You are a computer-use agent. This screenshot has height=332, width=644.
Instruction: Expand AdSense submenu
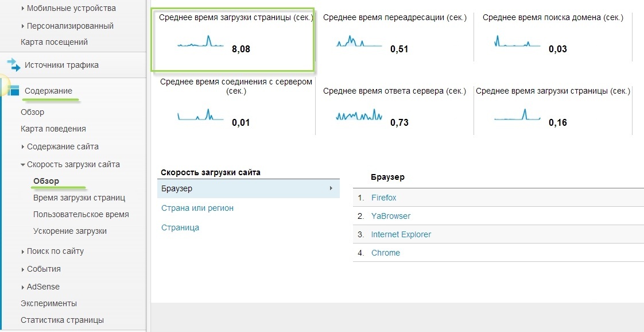[23, 287]
